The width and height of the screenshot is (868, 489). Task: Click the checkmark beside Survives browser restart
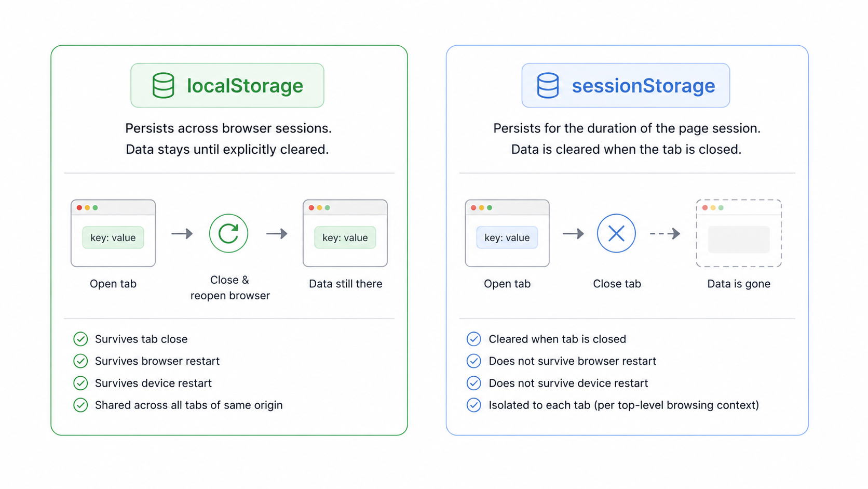tap(80, 361)
